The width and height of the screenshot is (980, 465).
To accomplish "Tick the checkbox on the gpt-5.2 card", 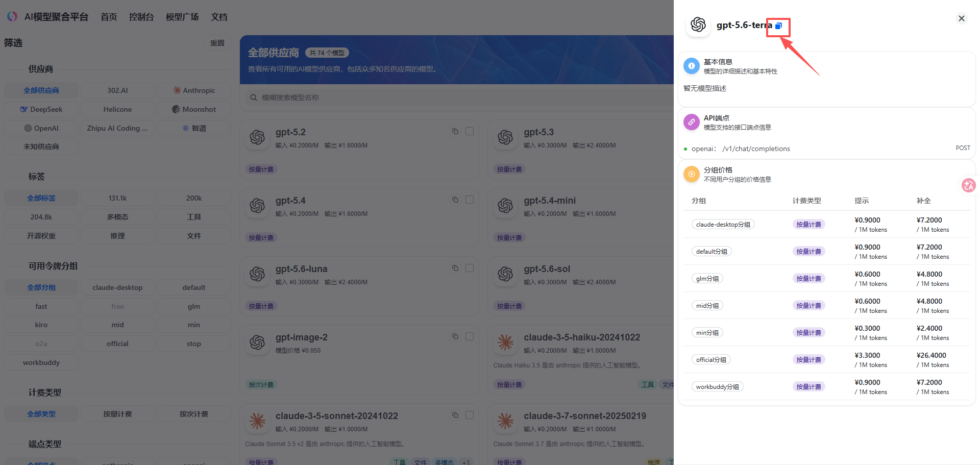I will 470,131.
